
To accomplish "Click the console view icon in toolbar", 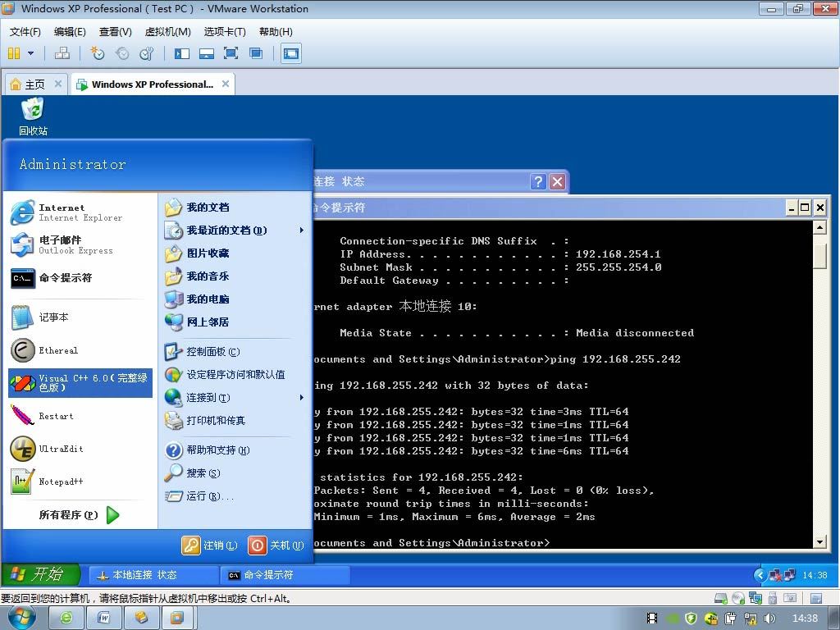I will (291, 53).
